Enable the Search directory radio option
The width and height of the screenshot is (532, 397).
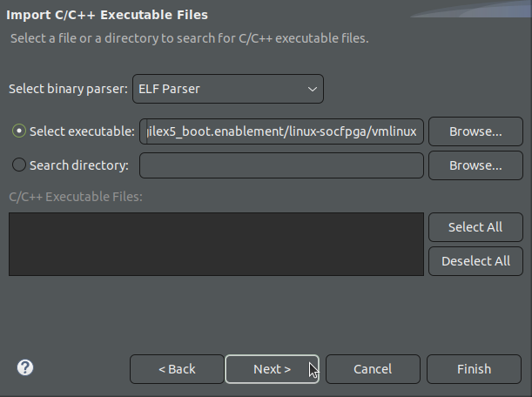point(19,165)
